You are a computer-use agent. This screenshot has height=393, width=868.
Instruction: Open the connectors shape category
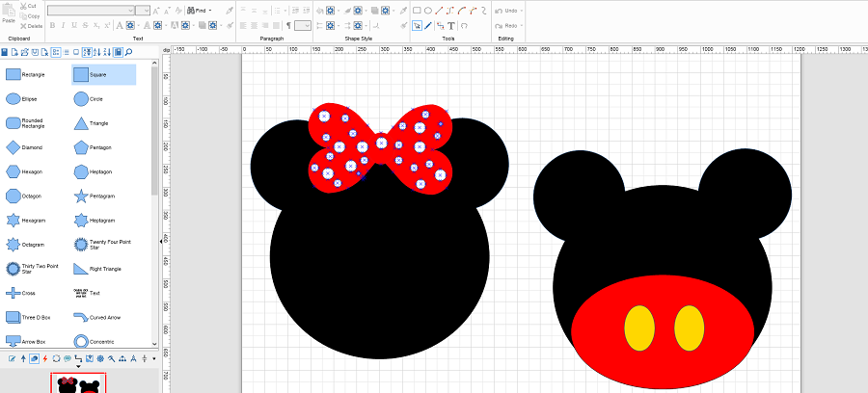point(78,358)
